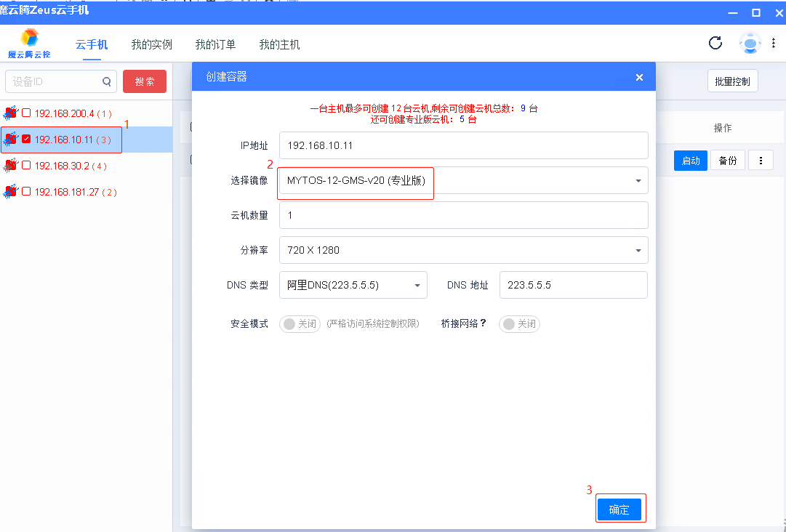The height and width of the screenshot is (532, 786).
Task: Enable the 桥接网络 switch
Action: (519, 324)
